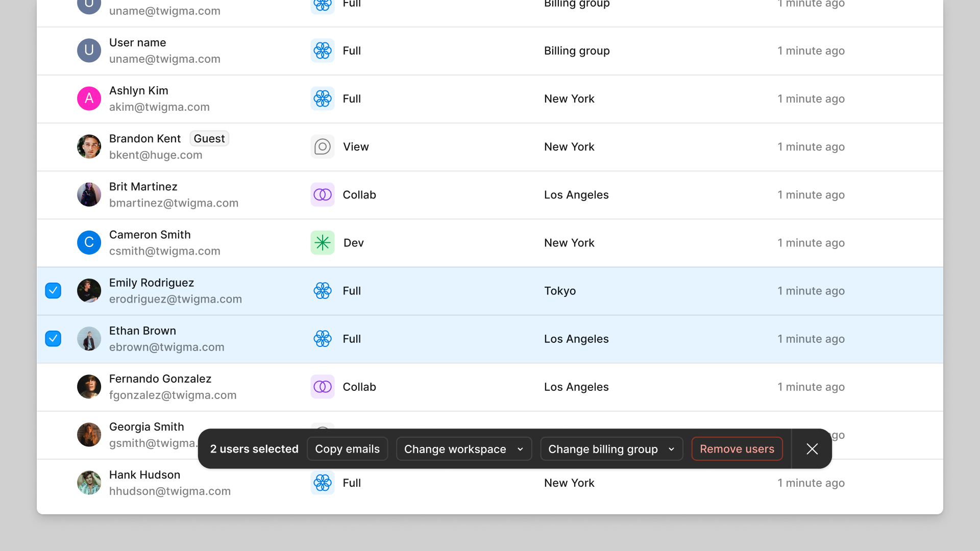Click New York billing group for Cameron Smith
Viewport: 980px width, 551px height.
pos(569,243)
